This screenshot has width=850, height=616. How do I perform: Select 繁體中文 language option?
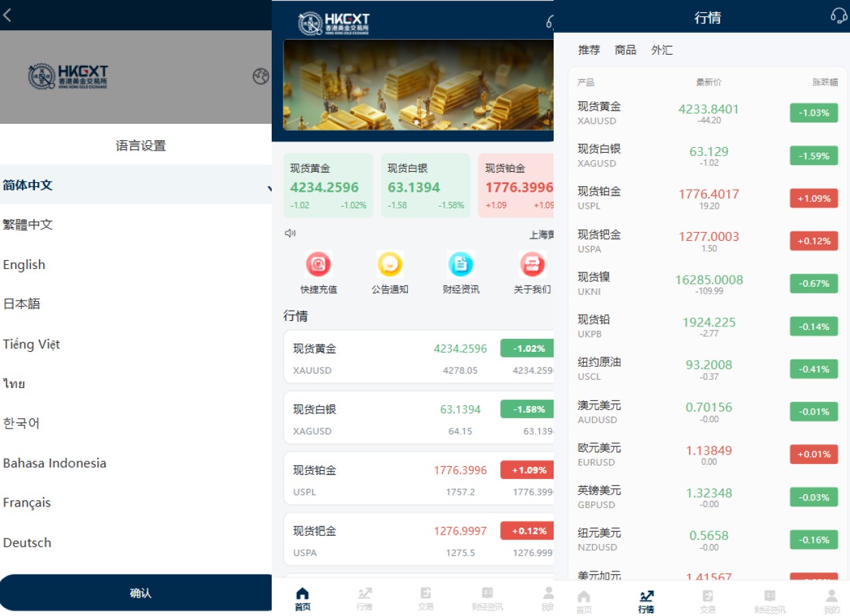point(136,224)
